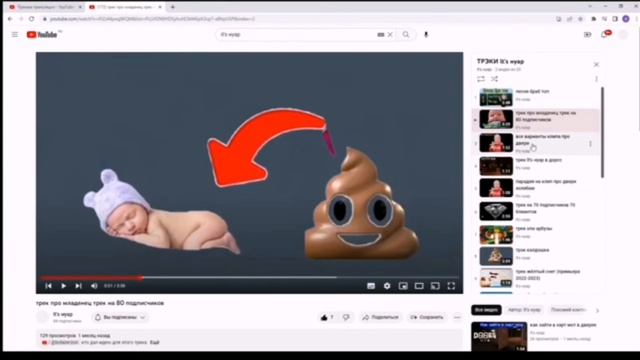
Task: Switch the player to miniplayer
Action: coord(403,286)
